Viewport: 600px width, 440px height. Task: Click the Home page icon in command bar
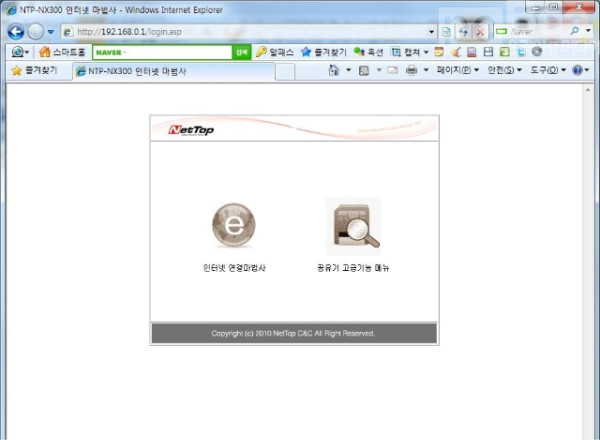(334, 70)
